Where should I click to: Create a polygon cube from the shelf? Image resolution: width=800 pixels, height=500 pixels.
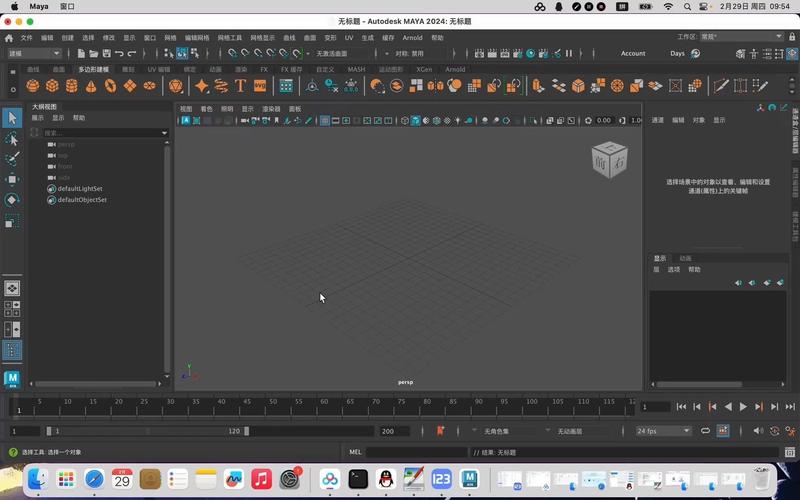(x=52, y=86)
